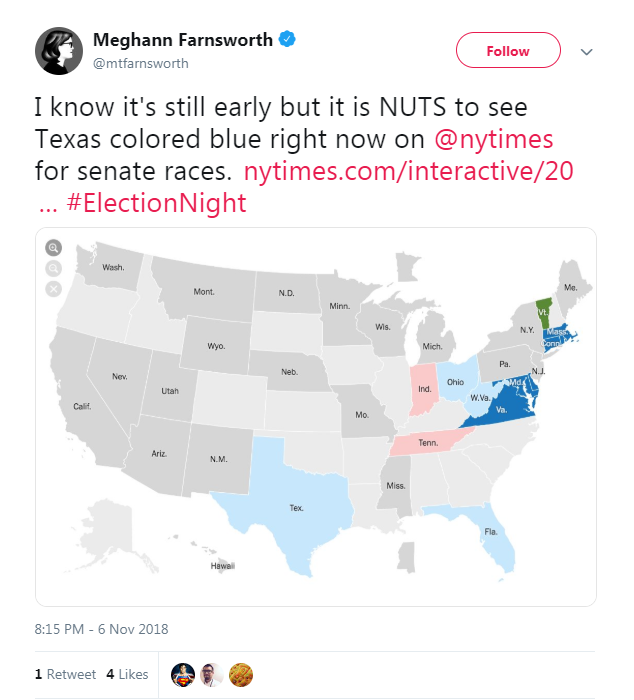Screen dimensions: 634x700
Task: Open Meghann Farnsworth's profile avatar
Action: (59, 51)
